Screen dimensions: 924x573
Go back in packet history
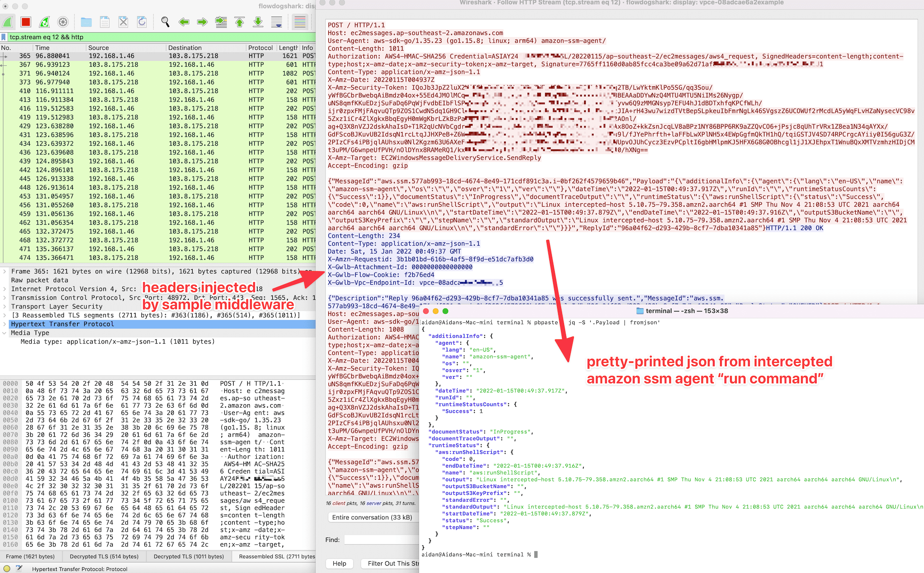[184, 22]
